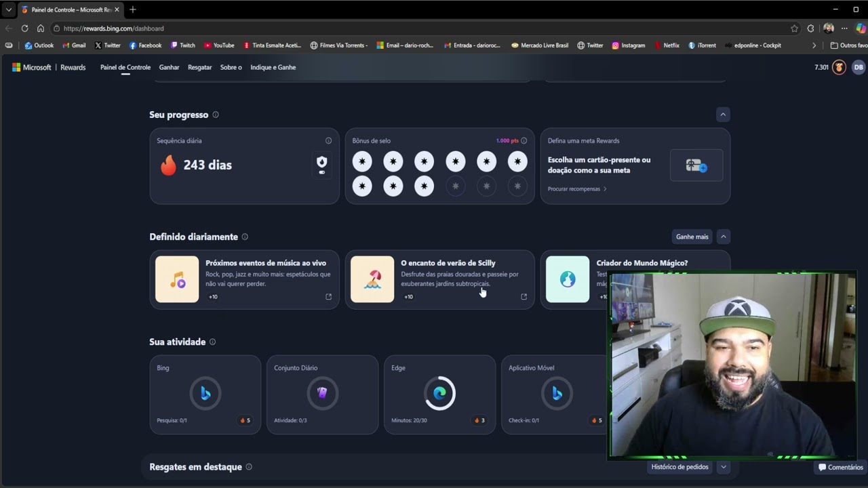Open the Outlook bookmark
The image size is (868, 488).
coord(39,45)
